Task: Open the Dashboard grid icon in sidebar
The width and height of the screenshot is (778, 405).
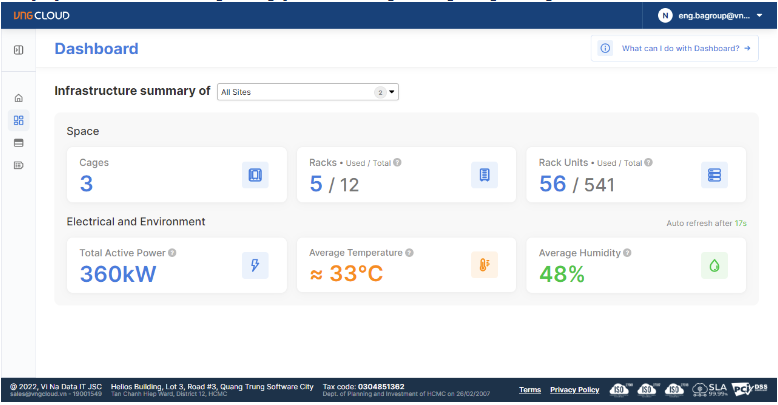Action: tap(18, 120)
